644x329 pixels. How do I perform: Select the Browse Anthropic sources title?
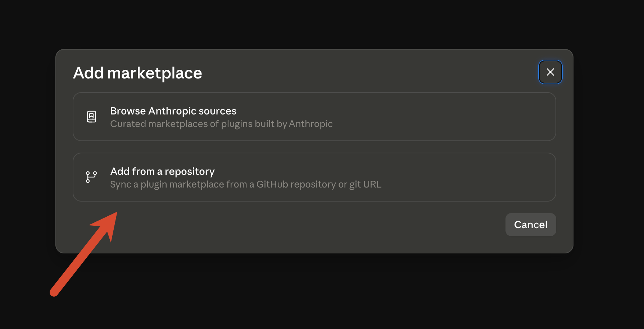pyautogui.click(x=173, y=111)
